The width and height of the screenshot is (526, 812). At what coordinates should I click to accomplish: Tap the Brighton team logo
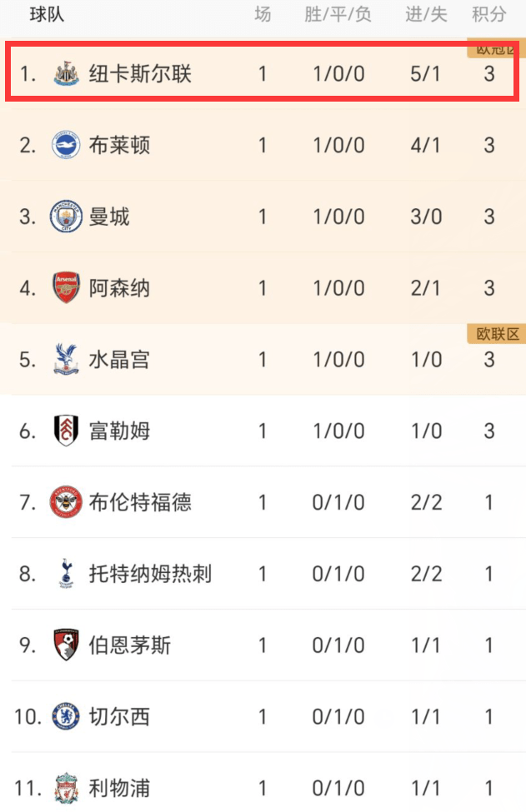[x=67, y=145]
